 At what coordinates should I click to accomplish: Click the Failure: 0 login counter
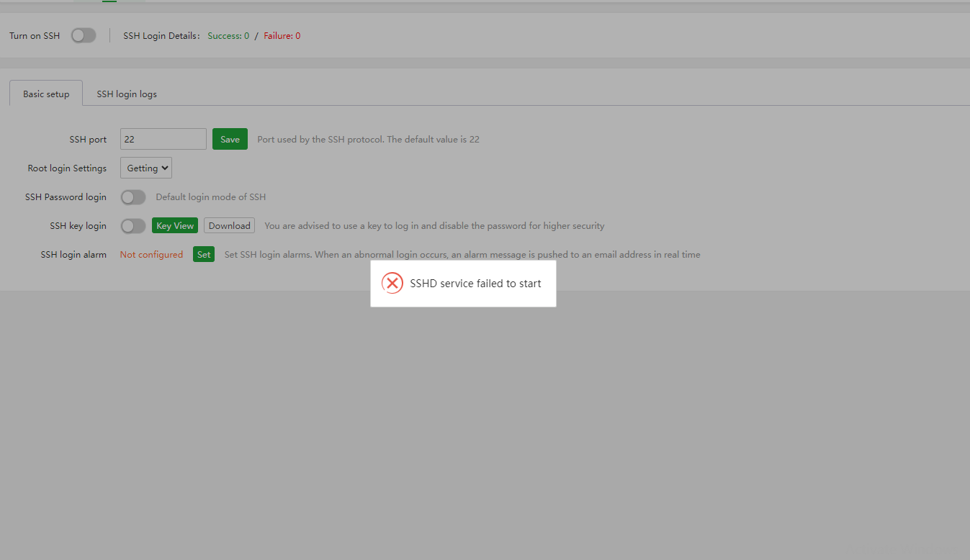(282, 35)
